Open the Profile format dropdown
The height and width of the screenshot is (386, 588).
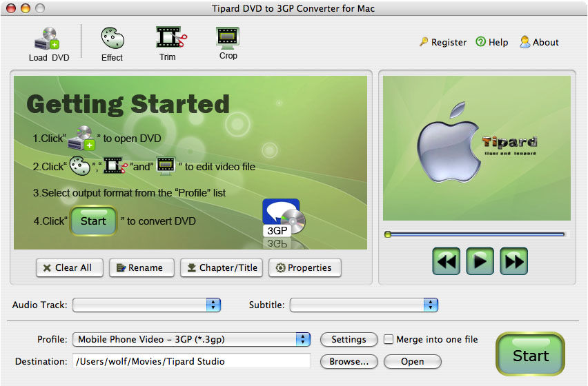pyautogui.click(x=191, y=339)
